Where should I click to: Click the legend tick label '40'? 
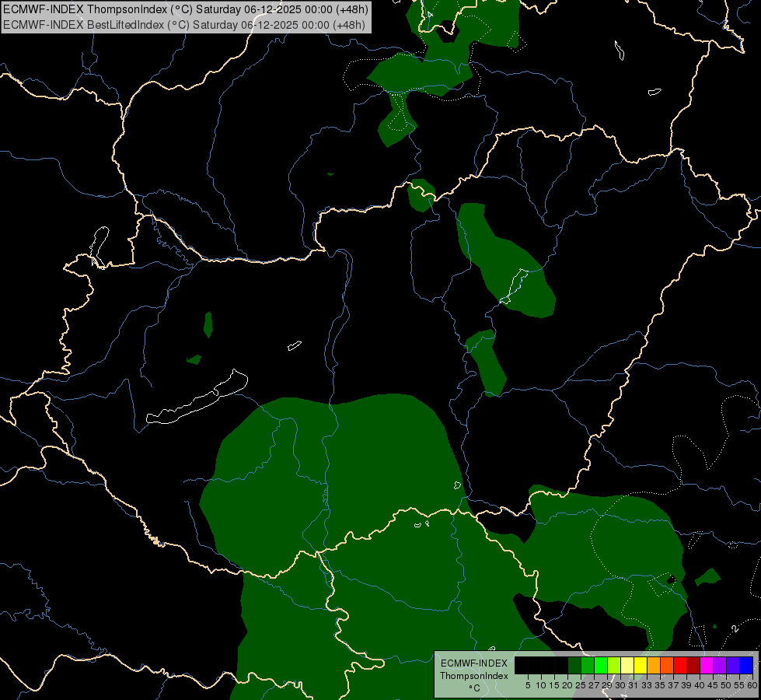coord(700,685)
